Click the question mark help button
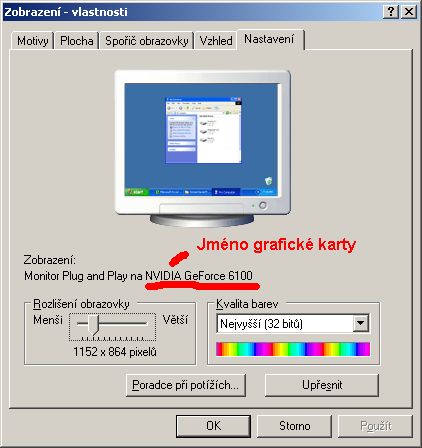The width and height of the screenshot is (422, 448). pos(391,12)
